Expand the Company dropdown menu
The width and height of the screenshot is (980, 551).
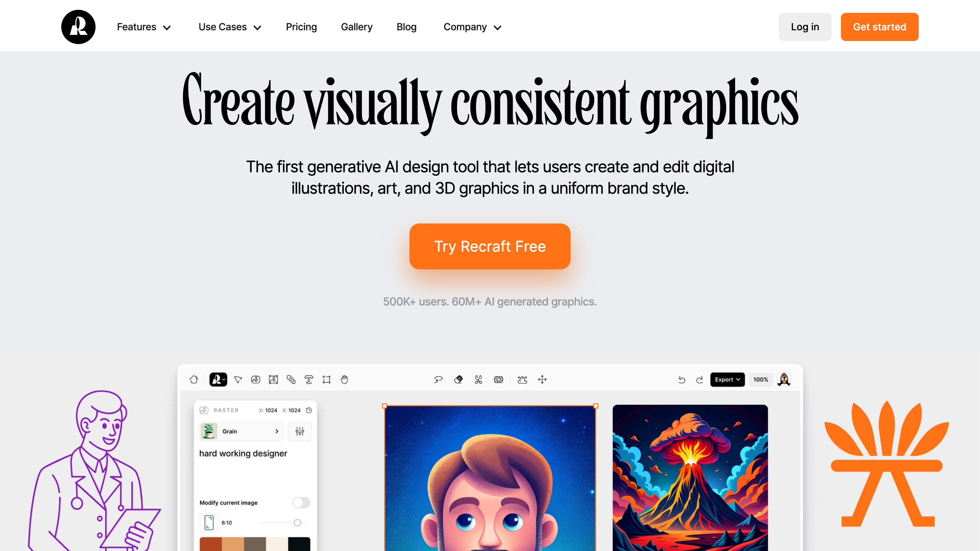click(471, 27)
